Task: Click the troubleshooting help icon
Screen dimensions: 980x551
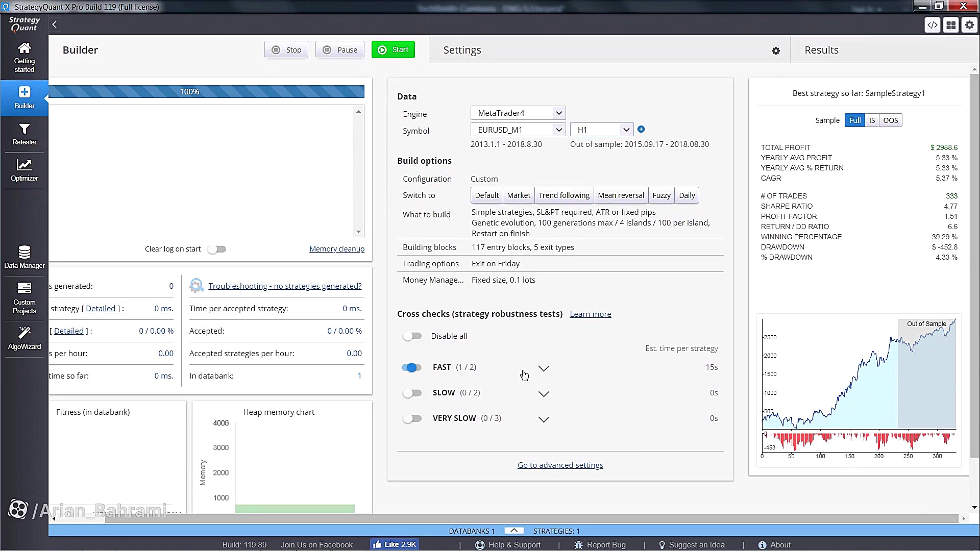Action: pos(197,286)
